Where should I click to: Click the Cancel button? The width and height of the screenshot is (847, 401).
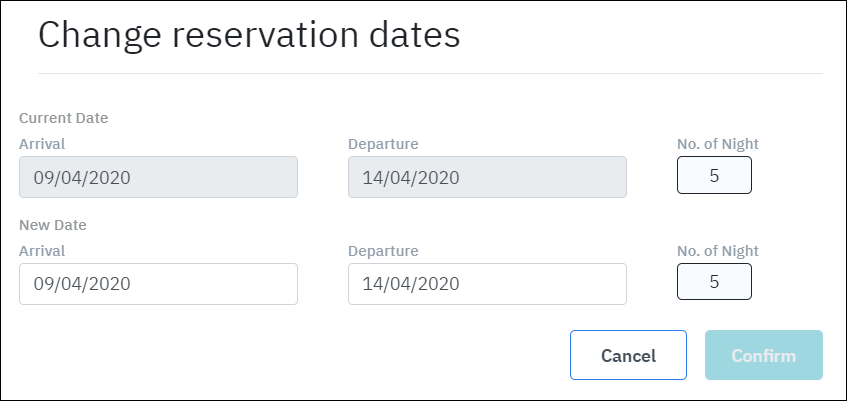(628, 355)
